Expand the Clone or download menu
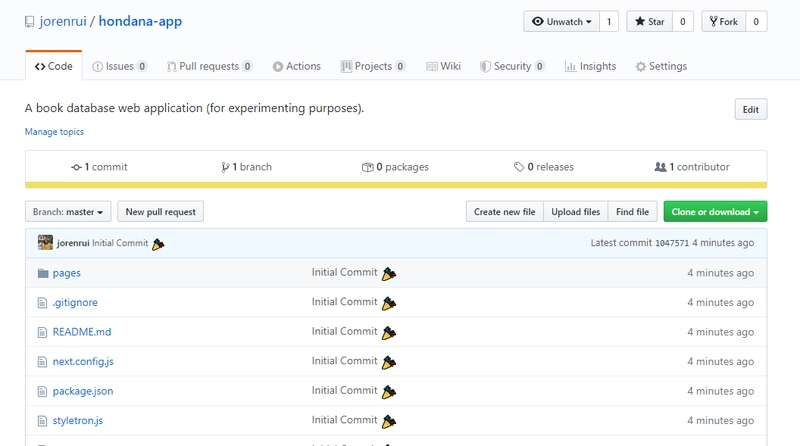Screen dimensions: 800x446 click(715, 212)
